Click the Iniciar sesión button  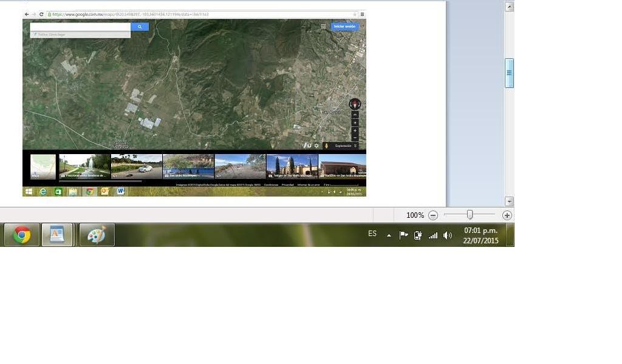pos(344,27)
